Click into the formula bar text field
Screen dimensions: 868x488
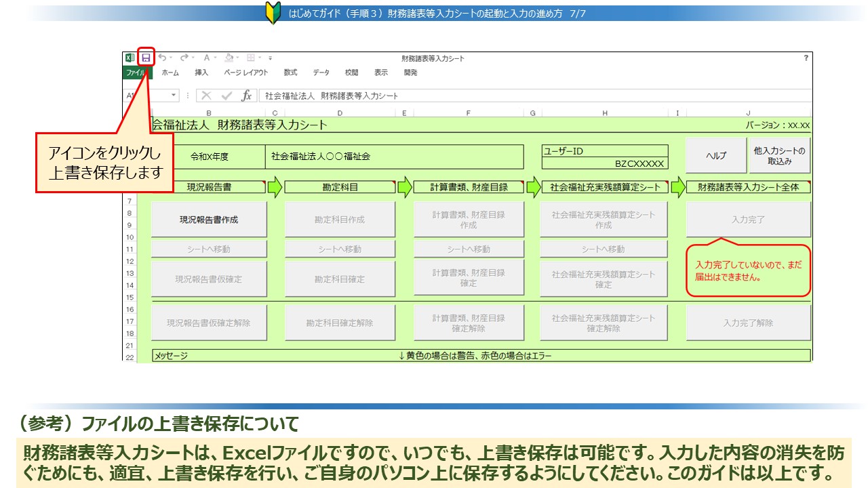(x=529, y=96)
